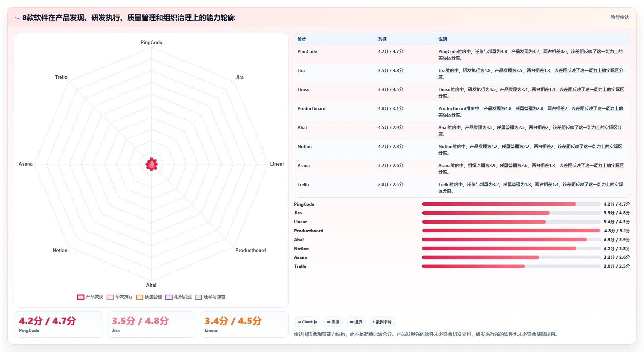Toggle the 质量管理 legend swatch
Image resolution: width=644 pixels, height=352 pixels.
140,297
